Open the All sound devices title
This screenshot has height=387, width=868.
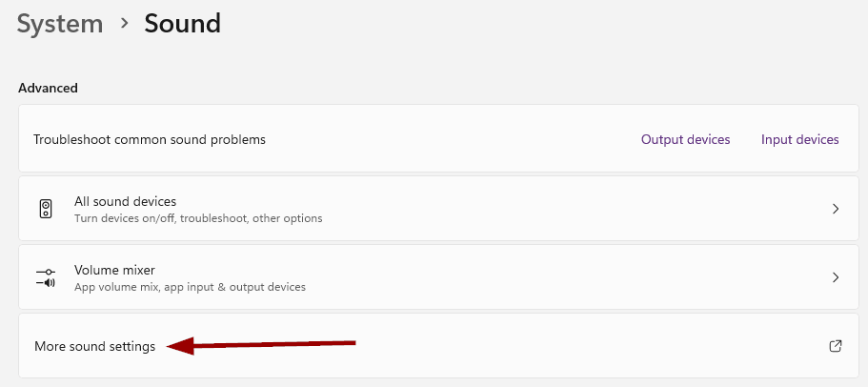[x=125, y=201]
